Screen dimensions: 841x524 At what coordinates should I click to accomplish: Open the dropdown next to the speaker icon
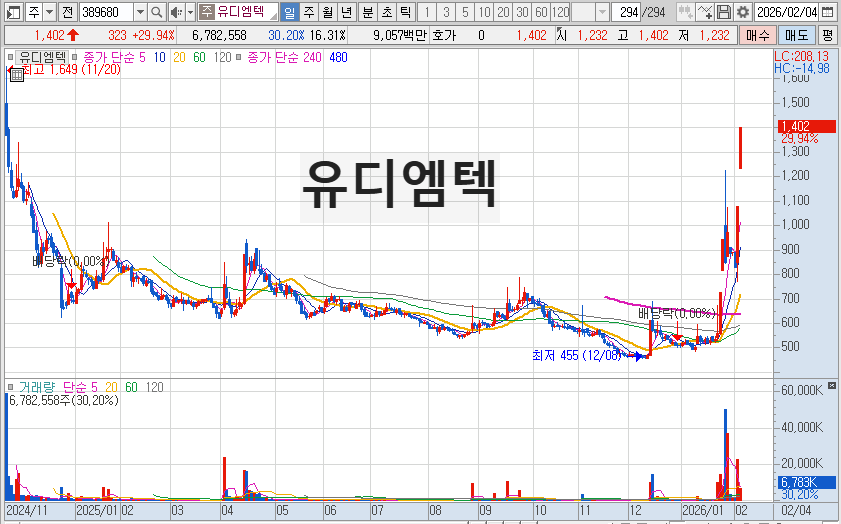click(190, 12)
